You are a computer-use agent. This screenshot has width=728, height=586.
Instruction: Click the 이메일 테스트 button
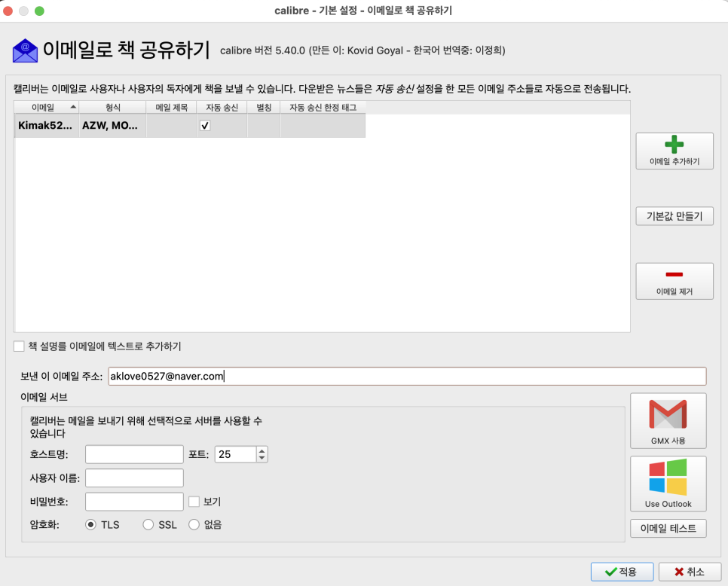click(668, 529)
